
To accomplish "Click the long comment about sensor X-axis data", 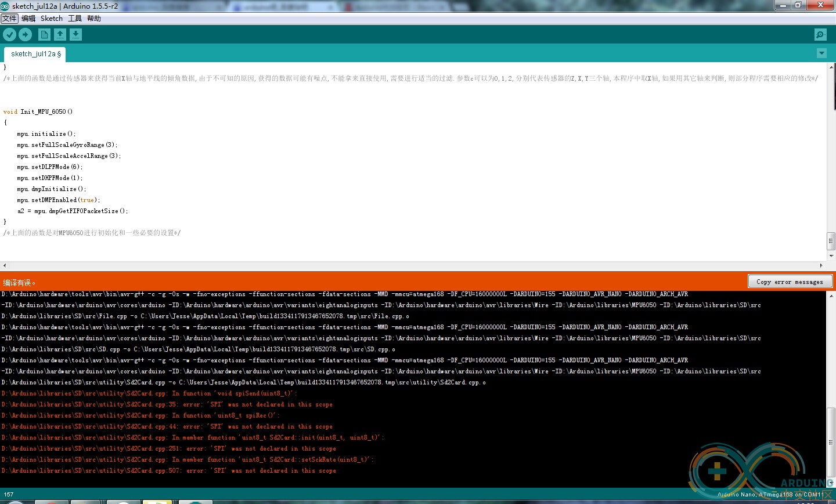I will point(410,78).
